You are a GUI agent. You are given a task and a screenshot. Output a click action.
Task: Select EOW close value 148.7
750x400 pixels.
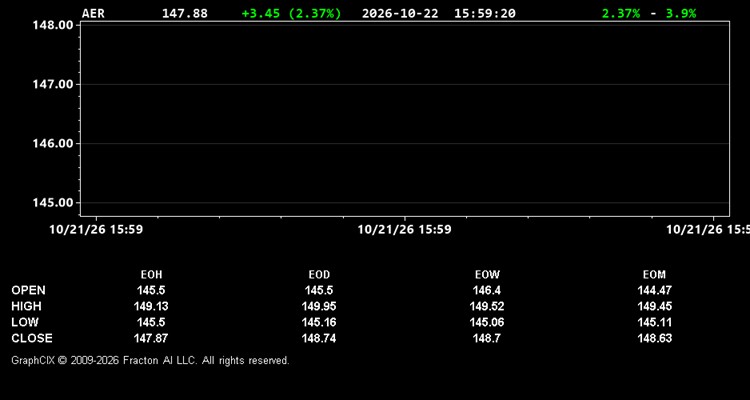click(487, 338)
